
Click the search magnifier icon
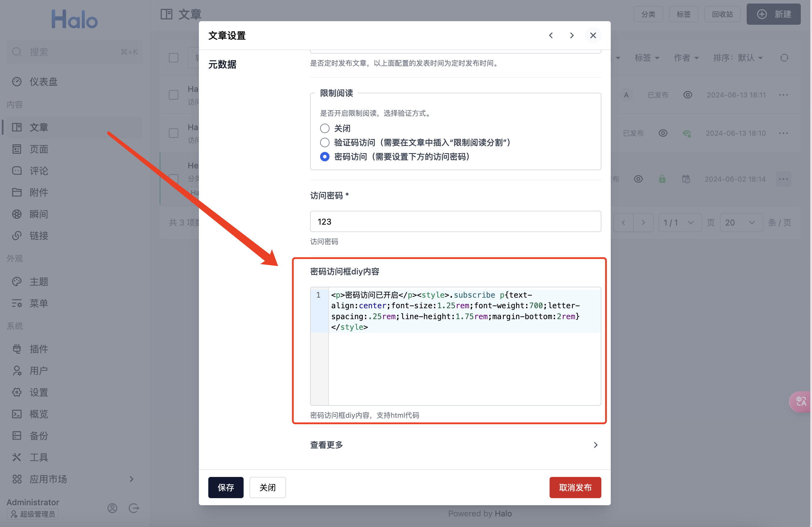pos(17,52)
